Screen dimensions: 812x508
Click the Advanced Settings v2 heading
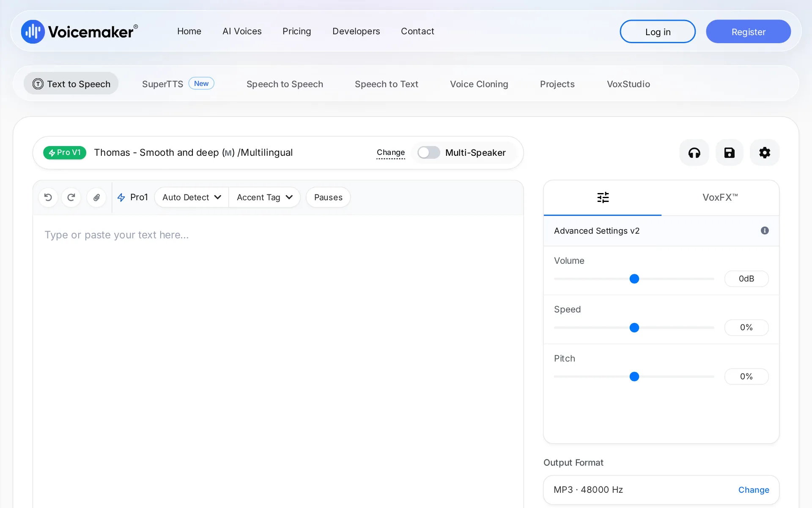597,231
